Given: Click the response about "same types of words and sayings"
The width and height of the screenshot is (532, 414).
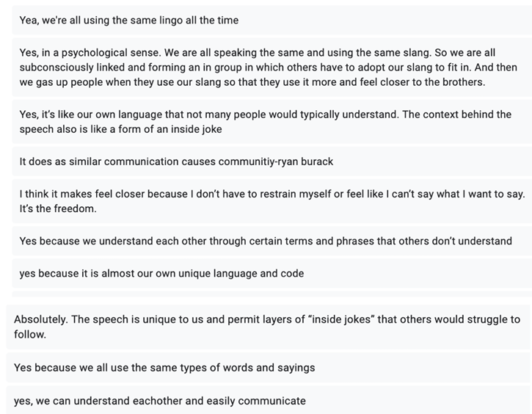Looking at the screenshot, I should point(164,367).
